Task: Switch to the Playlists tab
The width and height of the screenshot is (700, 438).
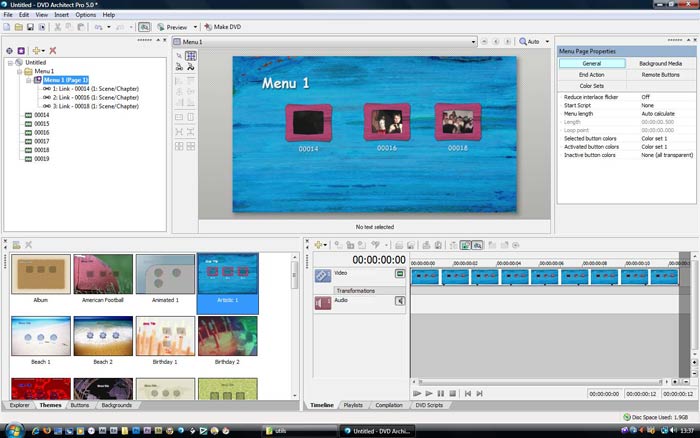Action: point(352,405)
